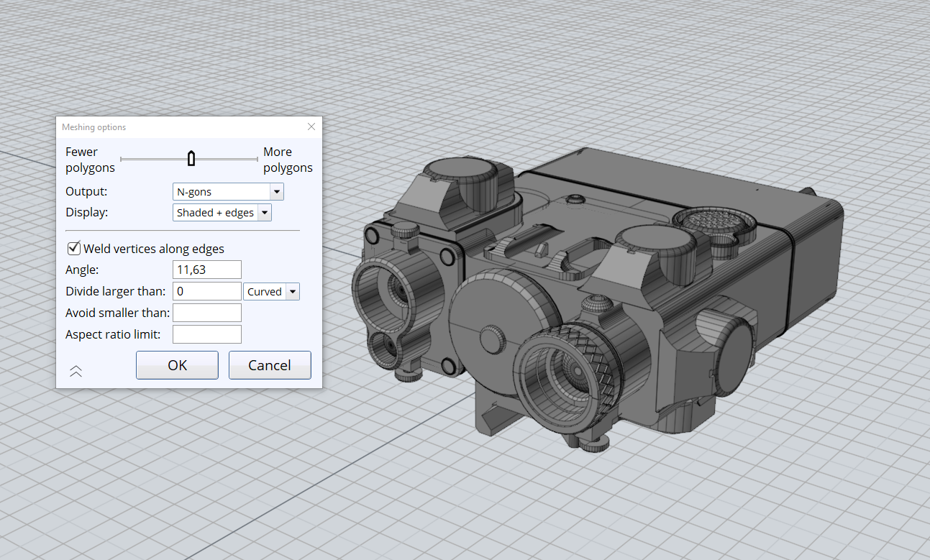Image resolution: width=930 pixels, height=560 pixels.
Task: Select the Avoid smaller than field
Action: [x=207, y=313]
